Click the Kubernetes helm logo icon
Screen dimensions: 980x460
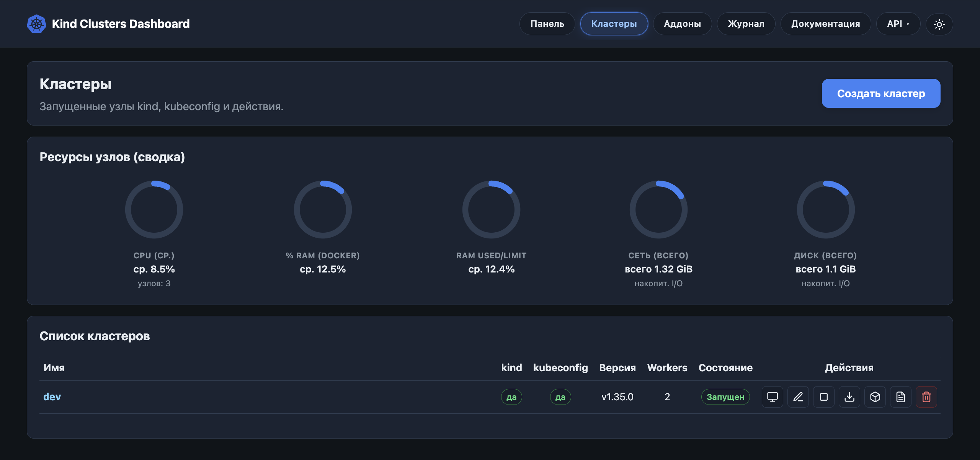click(36, 24)
